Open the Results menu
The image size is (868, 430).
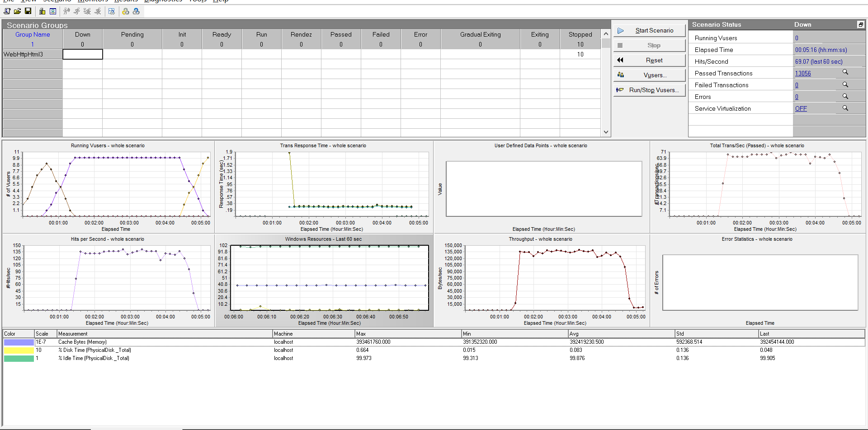point(126,1)
